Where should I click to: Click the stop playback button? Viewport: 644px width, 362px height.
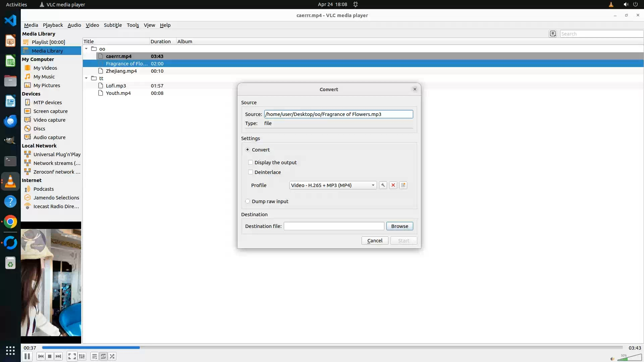50,356
